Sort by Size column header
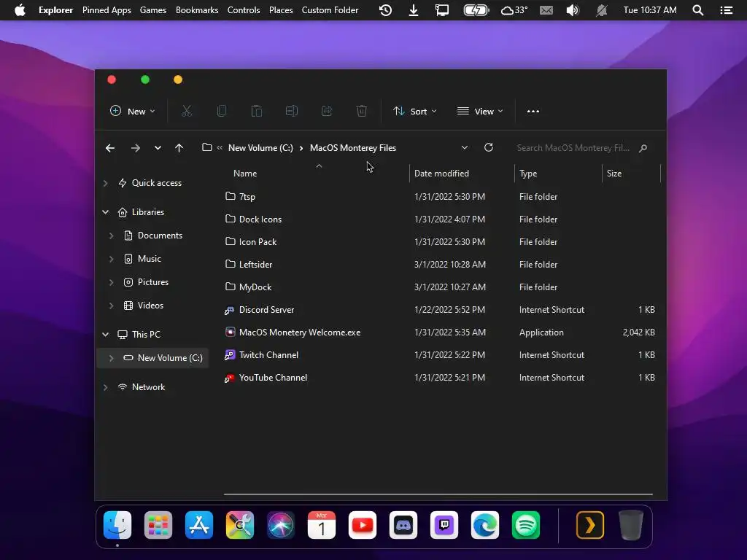Viewport: 747px width, 560px height. click(x=614, y=174)
